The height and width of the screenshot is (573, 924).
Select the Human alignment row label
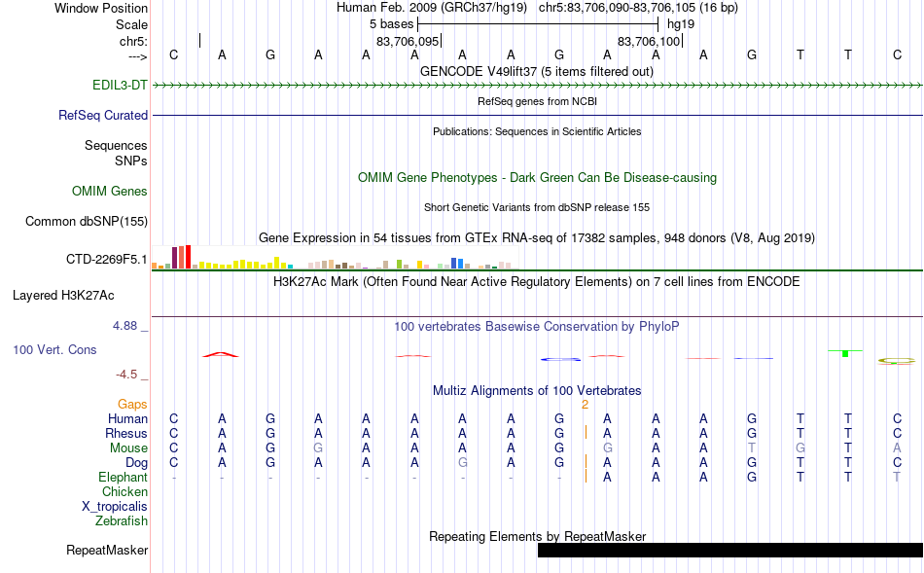(x=127, y=418)
